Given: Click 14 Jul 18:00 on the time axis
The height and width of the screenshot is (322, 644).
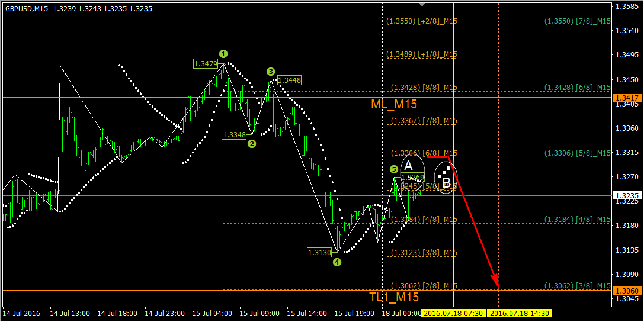Looking at the screenshot, I should click(117, 314).
